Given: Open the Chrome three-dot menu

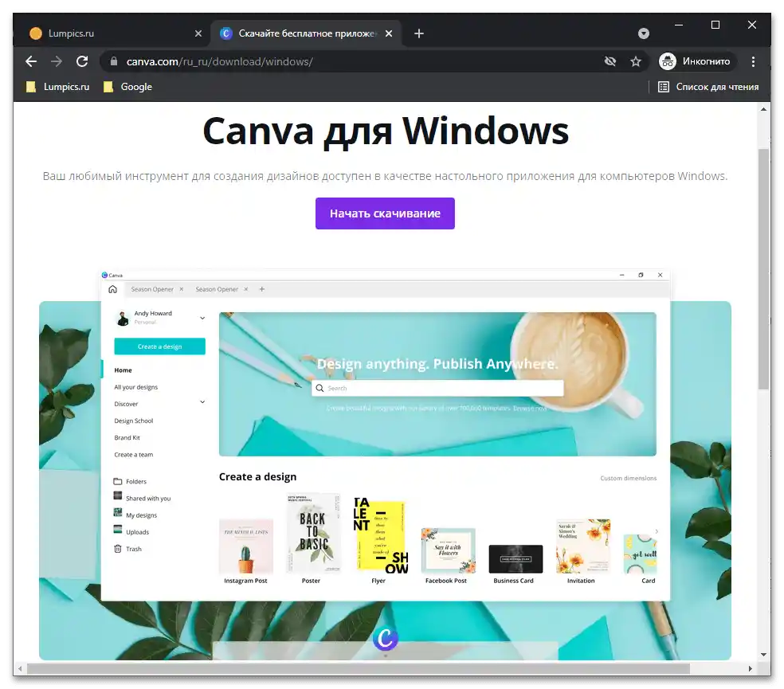Looking at the screenshot, I should click(x=753, y=61).
